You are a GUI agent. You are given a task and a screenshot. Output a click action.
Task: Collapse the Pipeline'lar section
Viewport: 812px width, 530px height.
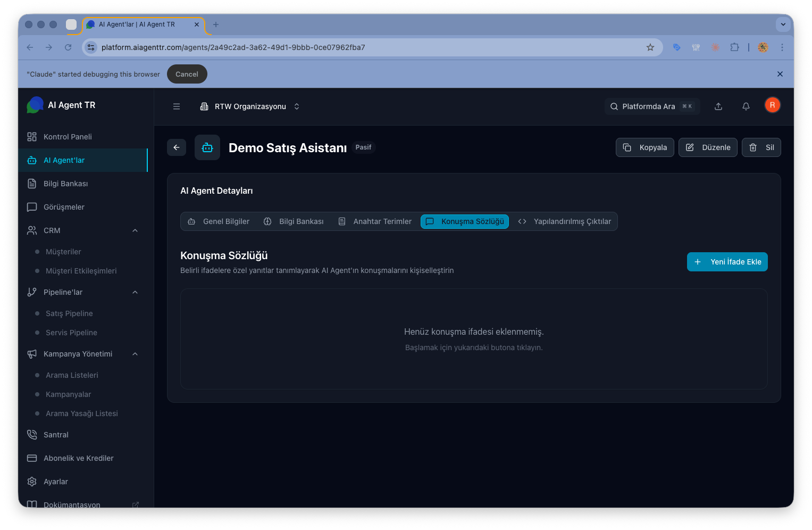(135, 292)
